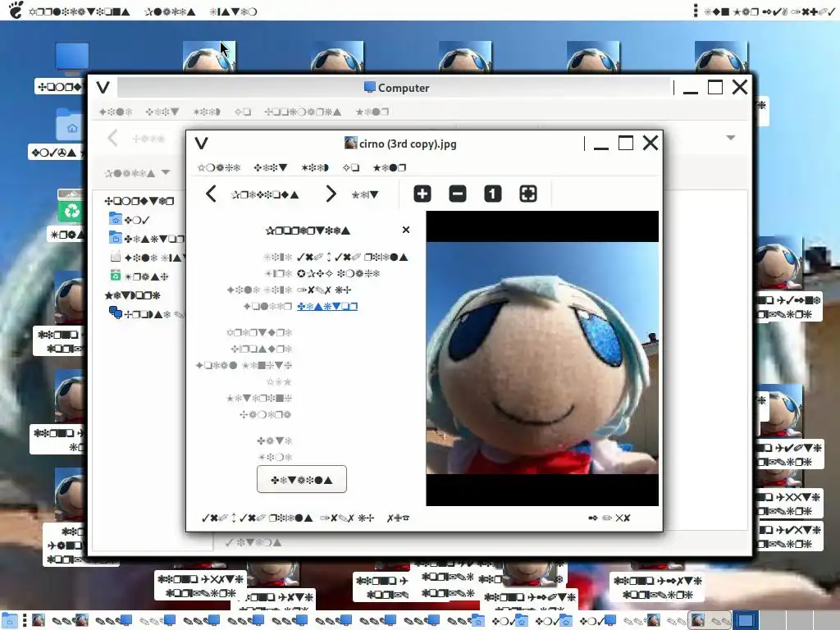Select the home folder icon on desktop
Image resolution: width=840 pixels, height=630 pixels.
coord(70,125)
